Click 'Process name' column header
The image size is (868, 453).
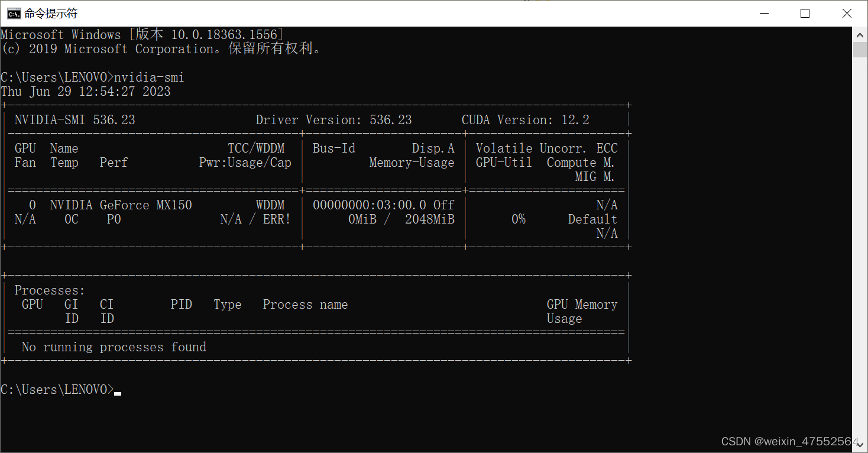[306, 305]
